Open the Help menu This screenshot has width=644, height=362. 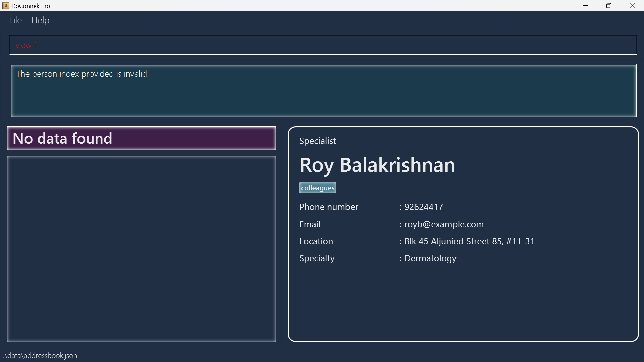40,20
